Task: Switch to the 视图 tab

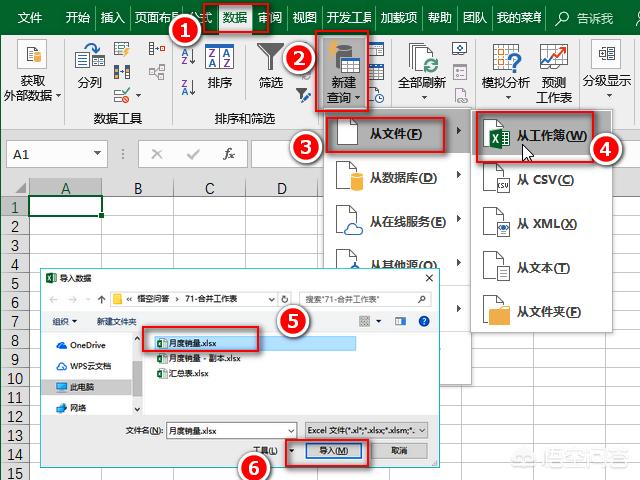Action: coord(304,18)
